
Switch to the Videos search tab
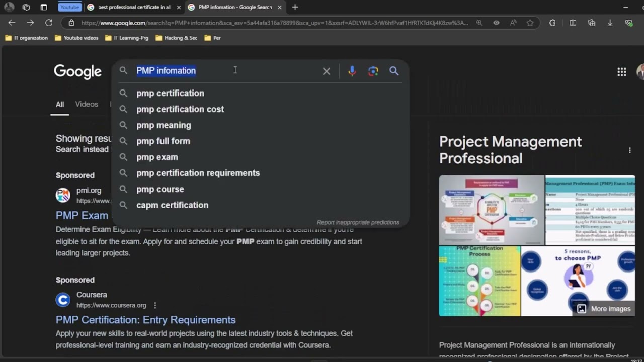tap(87, 104)
